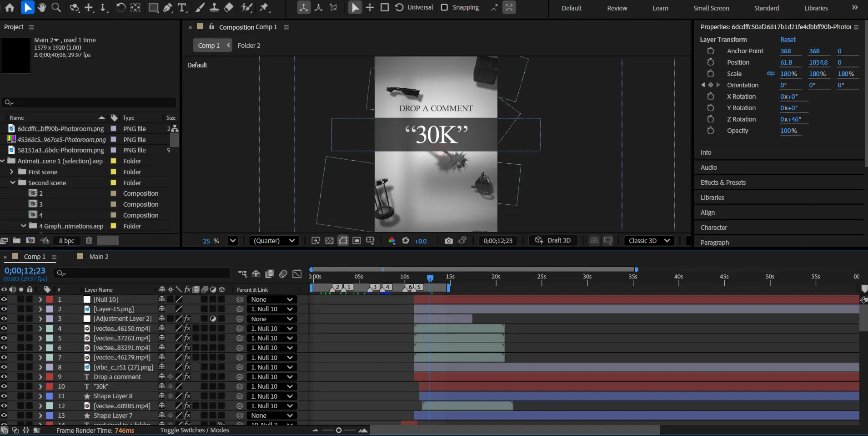Click Toggle Switches / Modes button
The width and height of the screenshot is (868, 436).
pyautogui.click(x=194, y=430)
